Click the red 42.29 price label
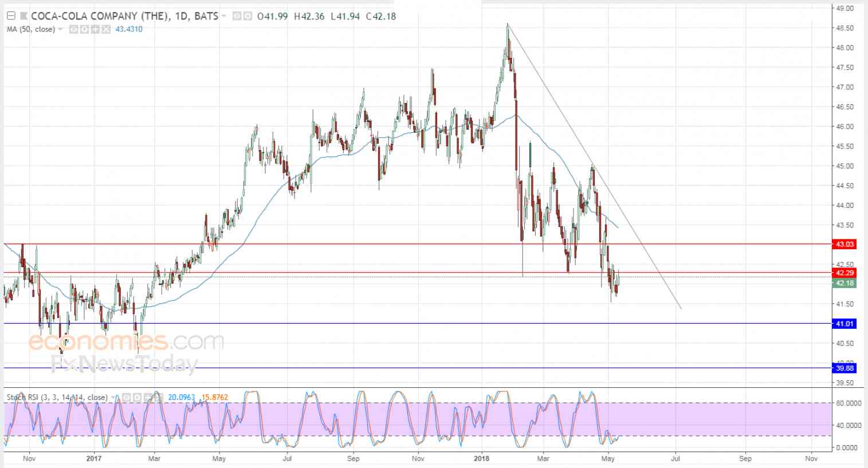 845,273
